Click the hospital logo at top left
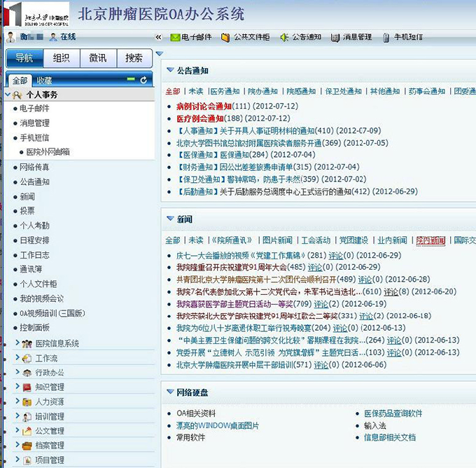The width and height of the screenshot is (476, 468). click(36, 14)
